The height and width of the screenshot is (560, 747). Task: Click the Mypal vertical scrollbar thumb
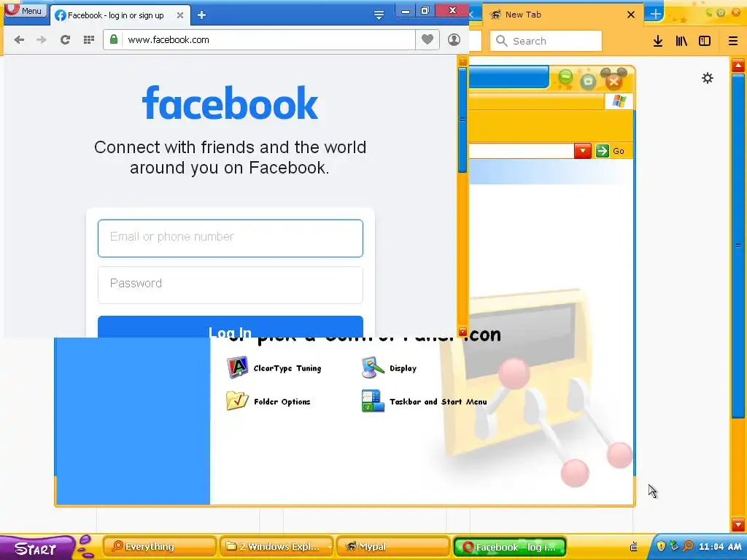pos(738,245)
